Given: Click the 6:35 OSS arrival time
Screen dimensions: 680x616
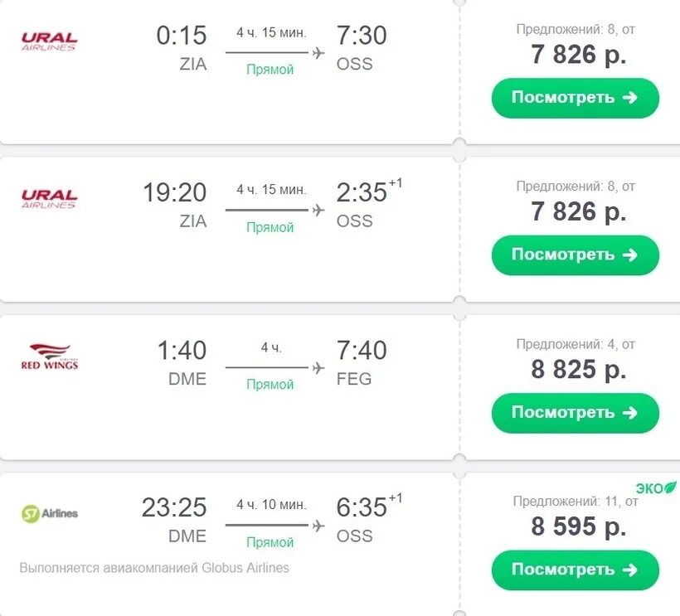Looking at the screenshot, I should pos(362,507).
